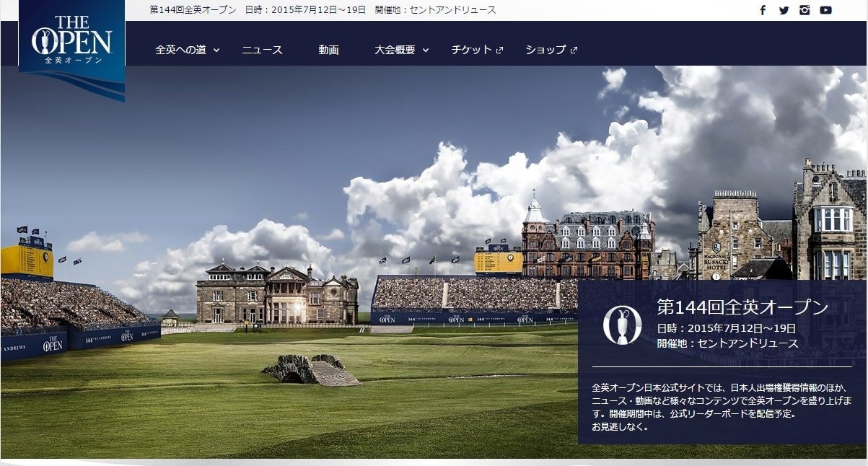Click the info panel heading 第144回全英オープン
The height and width of the screenshot is (466, 868).
point(742,307)
